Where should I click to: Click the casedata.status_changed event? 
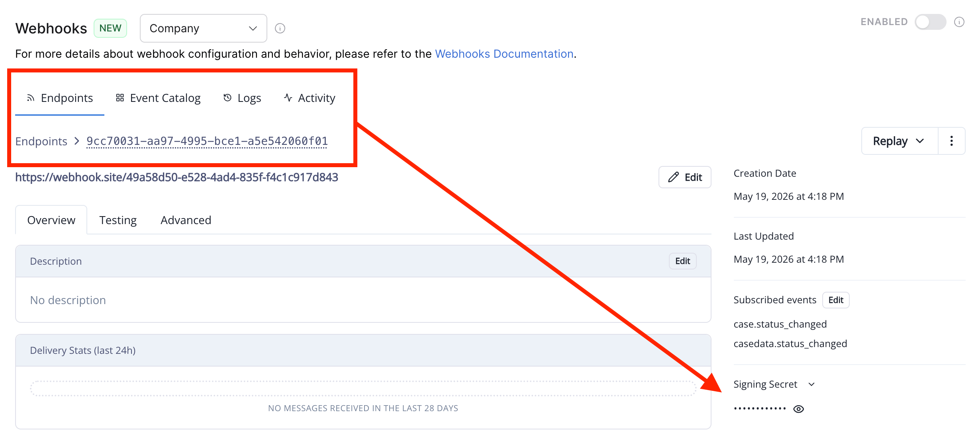click(x=790, y=343)
